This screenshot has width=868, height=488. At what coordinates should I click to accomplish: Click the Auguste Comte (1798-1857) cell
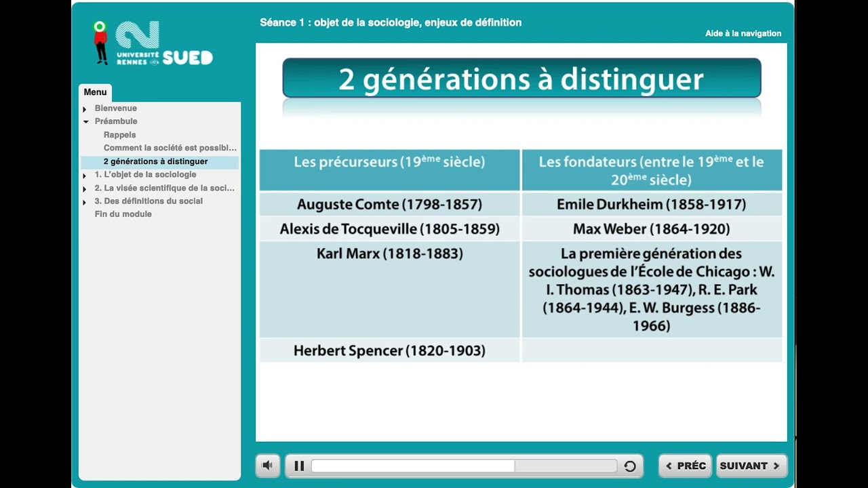point(389,204)
